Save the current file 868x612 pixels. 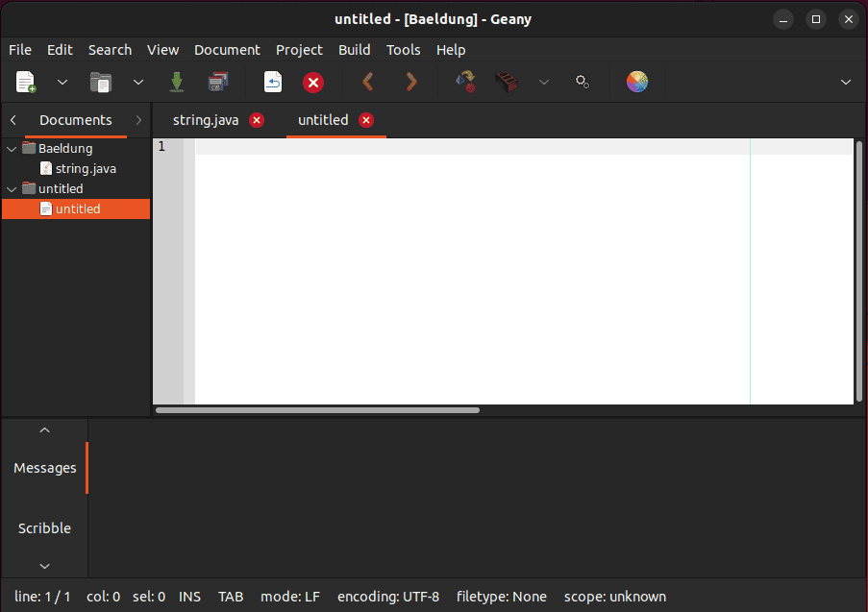tap(176, 83)
